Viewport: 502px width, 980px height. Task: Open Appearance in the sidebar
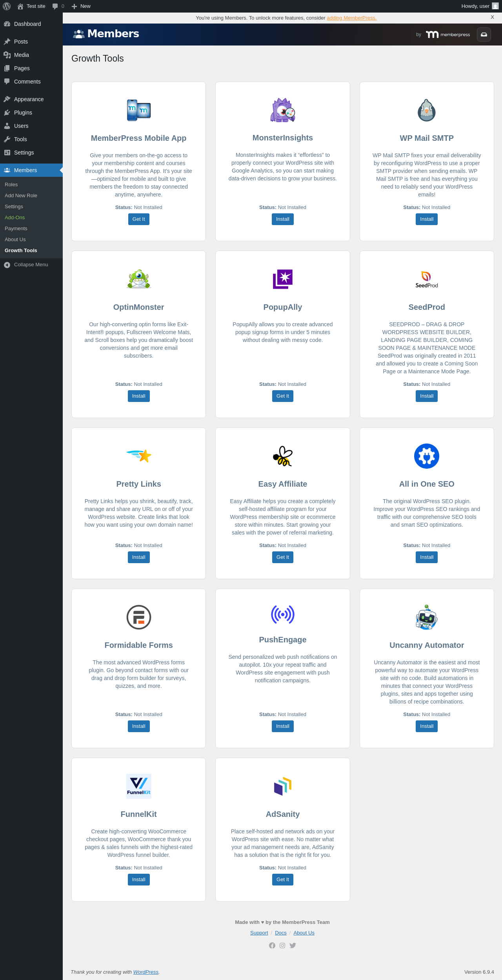(x=31, y=99)
